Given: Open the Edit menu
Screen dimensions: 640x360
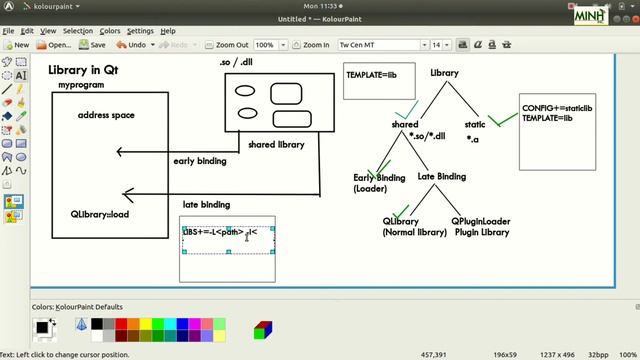Looking at the screenshot, I should (27, 31).
